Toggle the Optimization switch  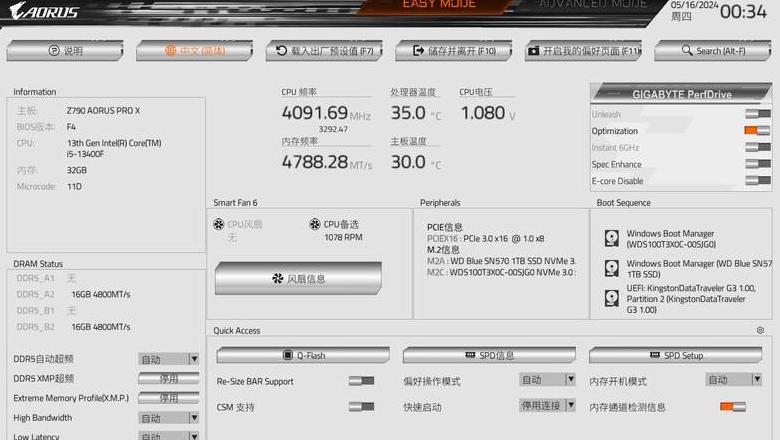(x=757, y=131)
